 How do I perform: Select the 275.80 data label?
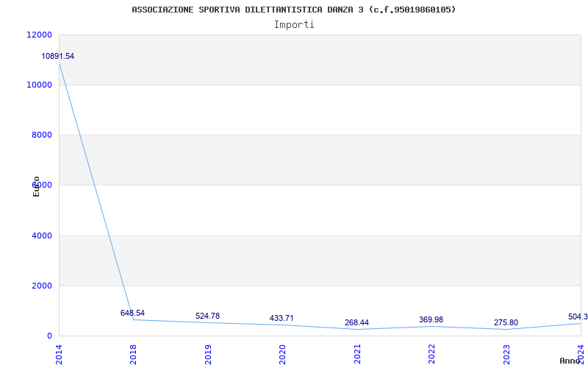(506, 322)
